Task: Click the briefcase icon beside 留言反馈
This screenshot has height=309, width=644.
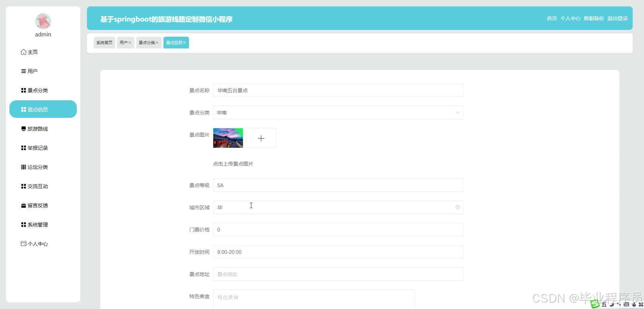Action: pos(24,205)
